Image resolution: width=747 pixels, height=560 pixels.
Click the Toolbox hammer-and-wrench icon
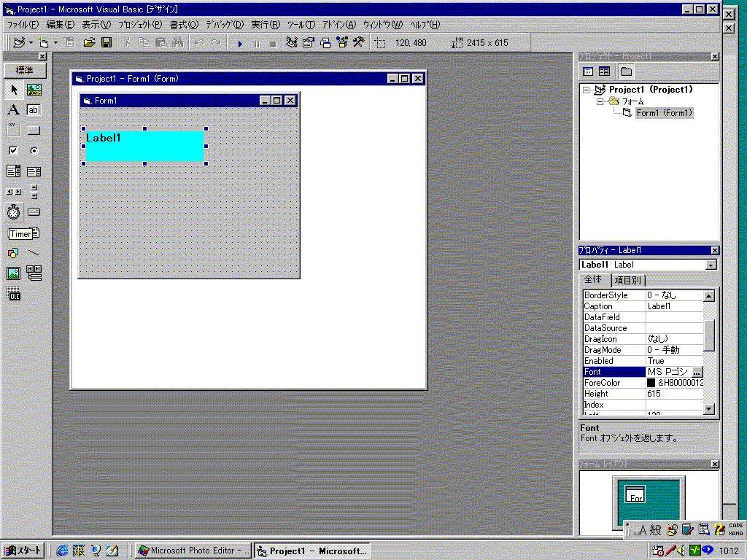pos(359,43)
